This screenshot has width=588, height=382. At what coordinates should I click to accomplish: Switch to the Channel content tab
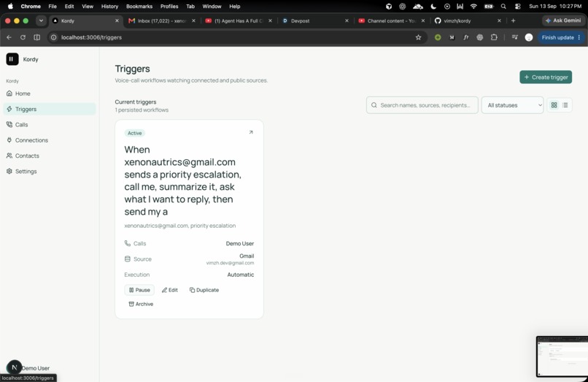[x=392, y=20]
